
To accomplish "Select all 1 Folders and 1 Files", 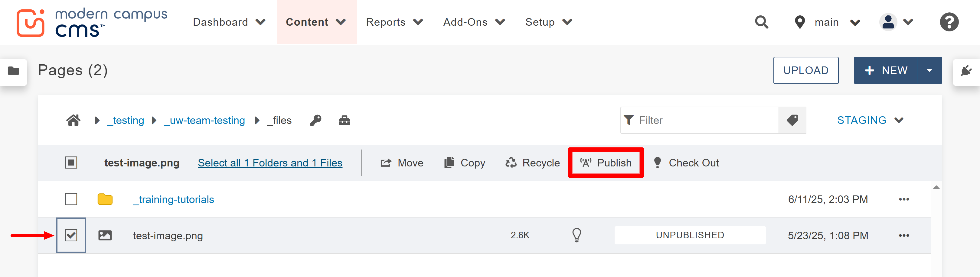I will [x=270, y=163].
